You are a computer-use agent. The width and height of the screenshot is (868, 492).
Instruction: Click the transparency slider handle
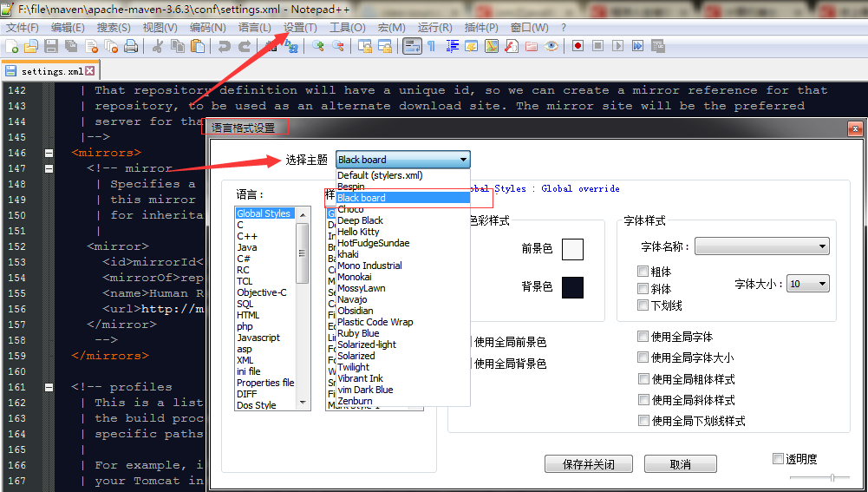point(832,477)
